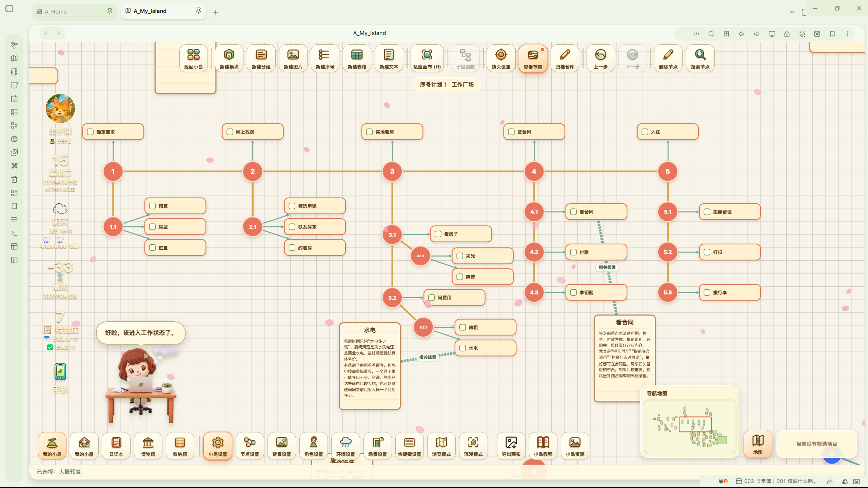This screenshot has width=868, height=488.
Task: Toggle the left sidebar panel icon
Action: 9,8
